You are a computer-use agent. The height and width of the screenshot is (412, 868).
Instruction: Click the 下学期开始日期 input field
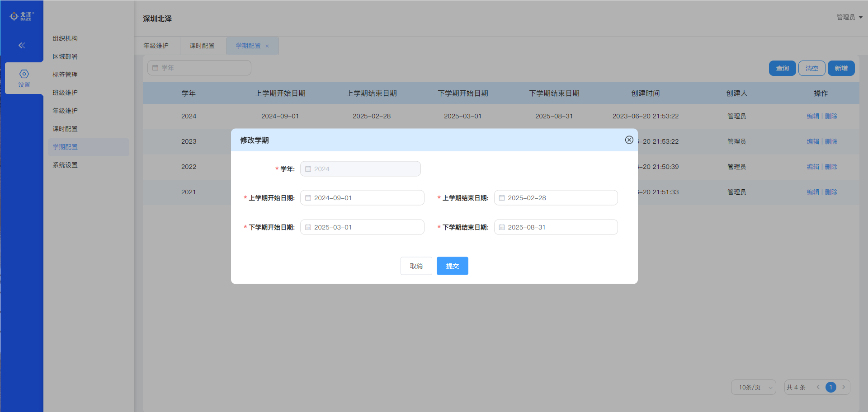(x=362, y=227)
